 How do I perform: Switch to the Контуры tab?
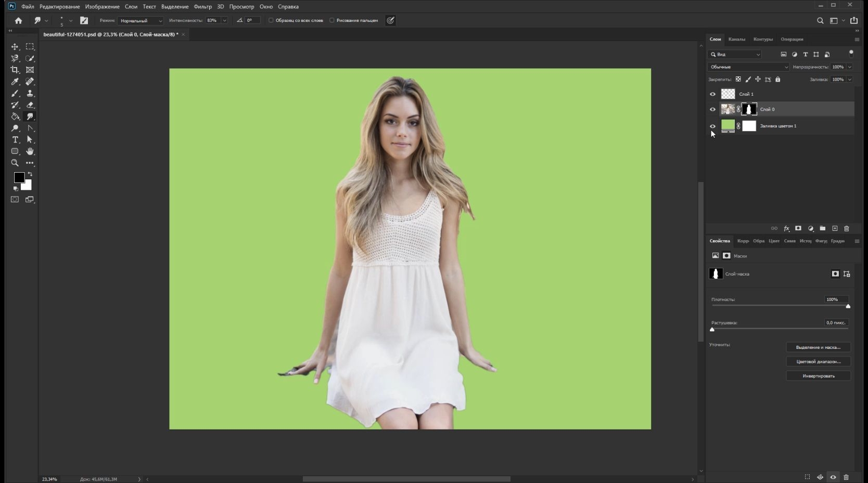763,40
